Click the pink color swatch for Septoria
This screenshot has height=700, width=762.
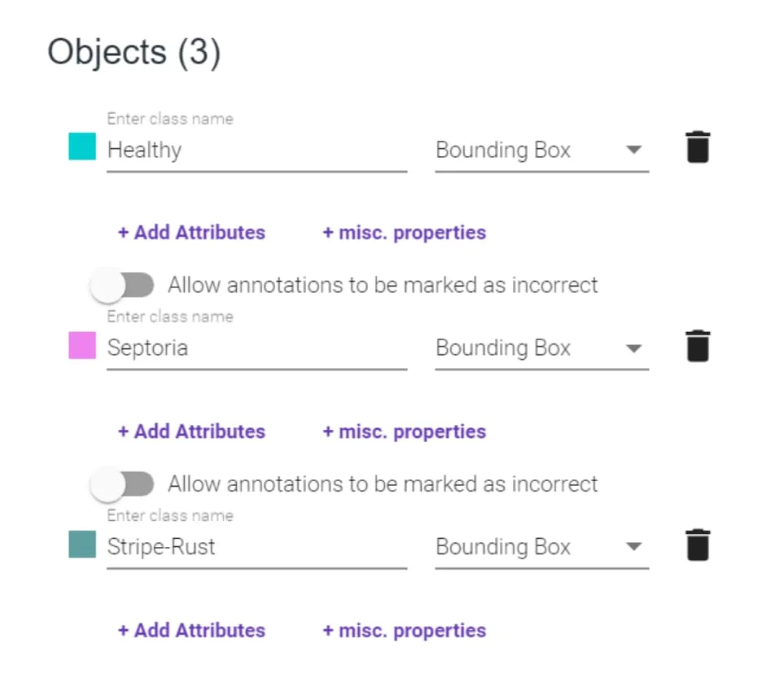click(x=82, y=345)
